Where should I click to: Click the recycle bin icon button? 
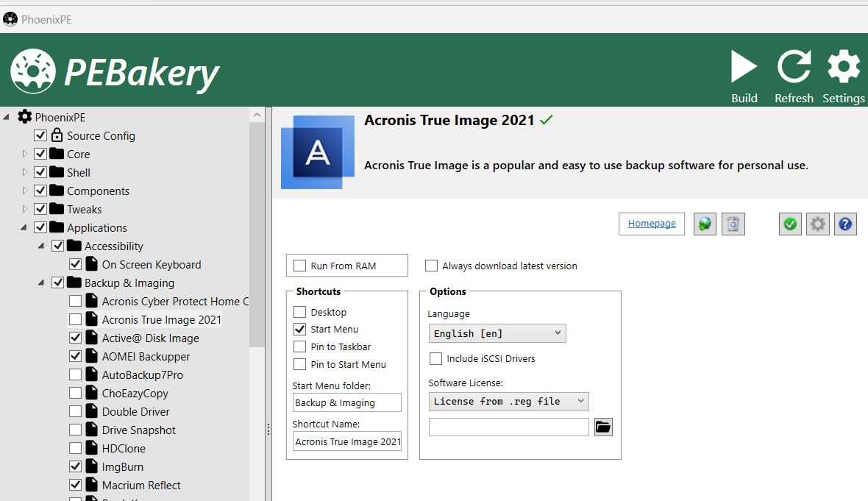coord(733,224)
